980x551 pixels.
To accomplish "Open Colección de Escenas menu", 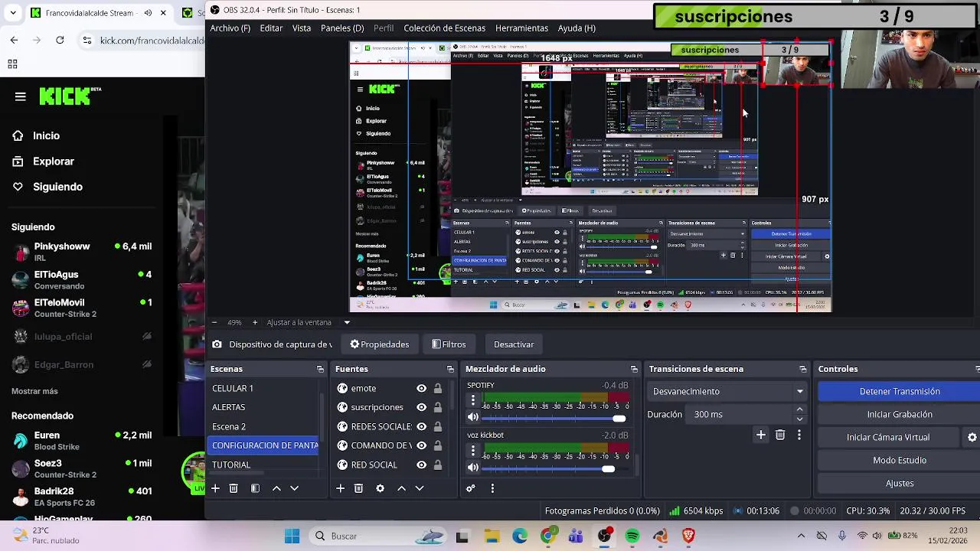I will point(444,28).
